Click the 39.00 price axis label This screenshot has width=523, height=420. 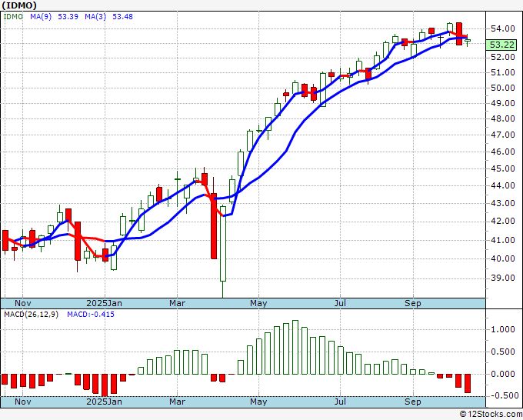(x=503, y=278)
